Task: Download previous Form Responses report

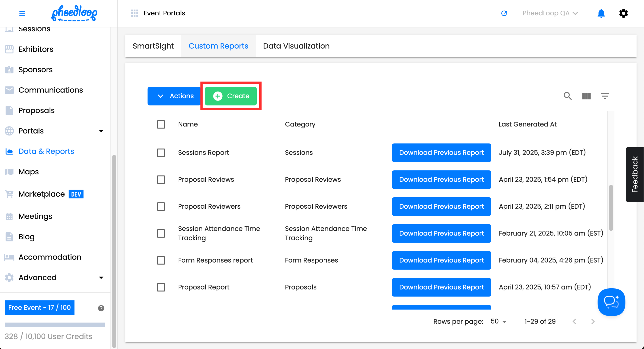Action: [441, 260]
